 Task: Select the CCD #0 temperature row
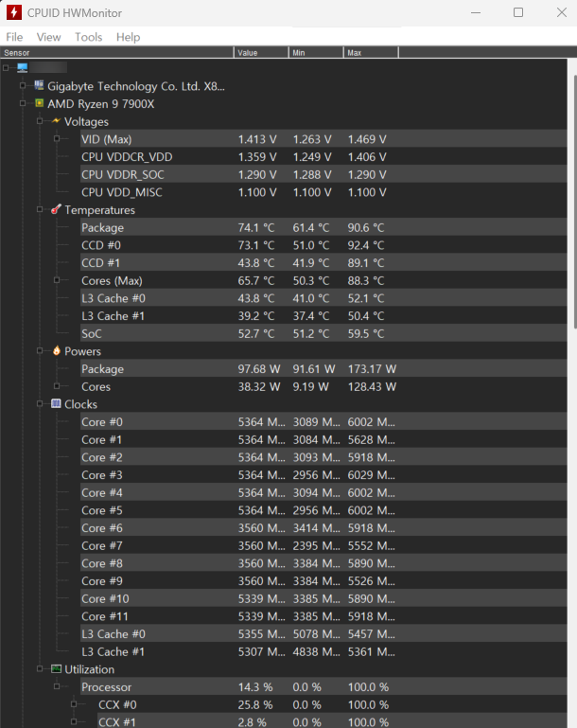pos(323,245)
